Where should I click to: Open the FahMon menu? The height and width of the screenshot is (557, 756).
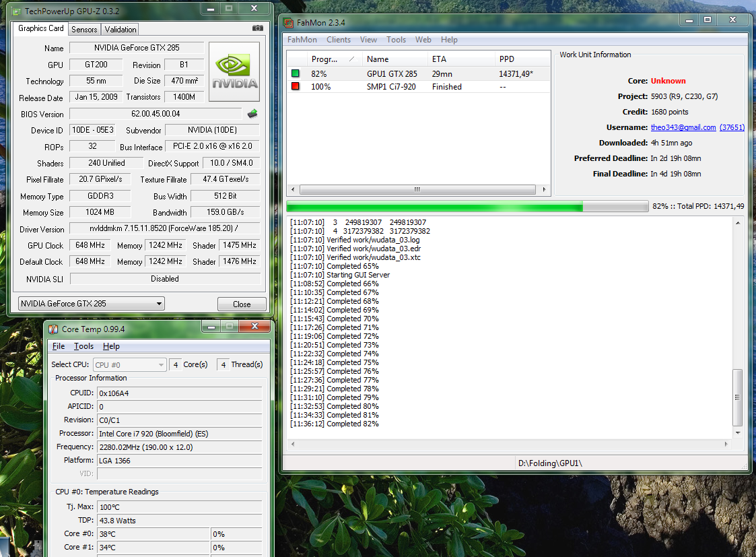click(302, 40)
